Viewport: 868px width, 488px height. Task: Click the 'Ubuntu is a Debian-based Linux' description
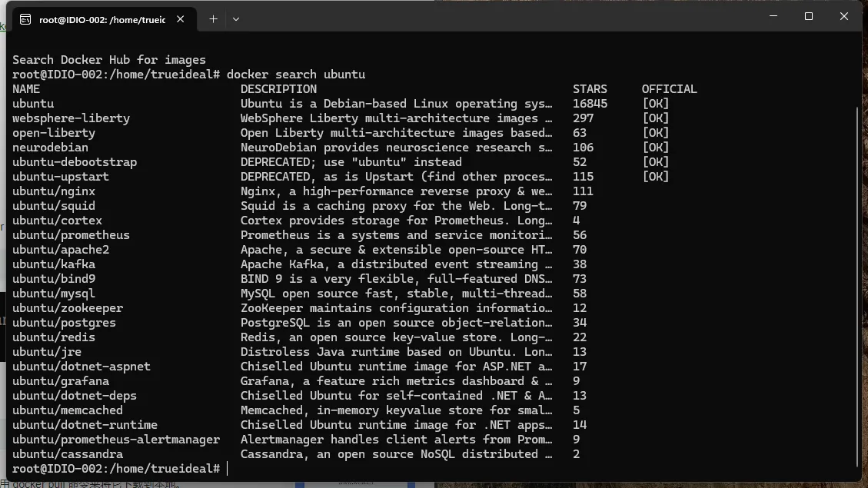click(x=397, y=104)
